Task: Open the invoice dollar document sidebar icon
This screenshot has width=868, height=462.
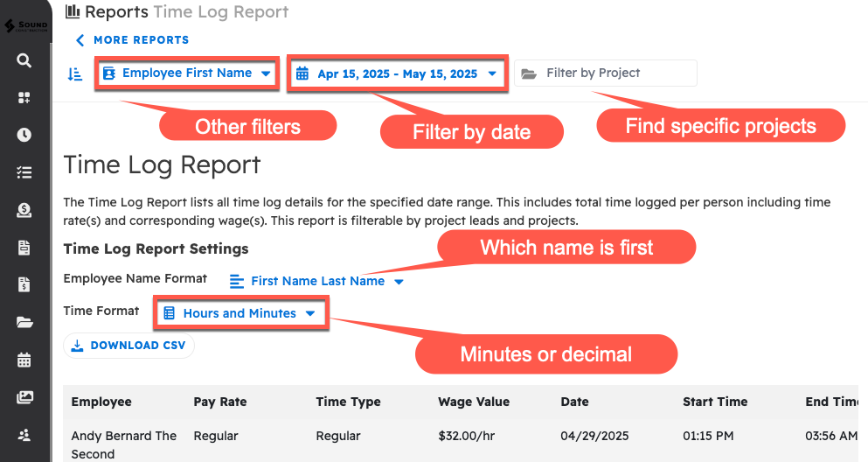Action: click(x=24, y=284)
